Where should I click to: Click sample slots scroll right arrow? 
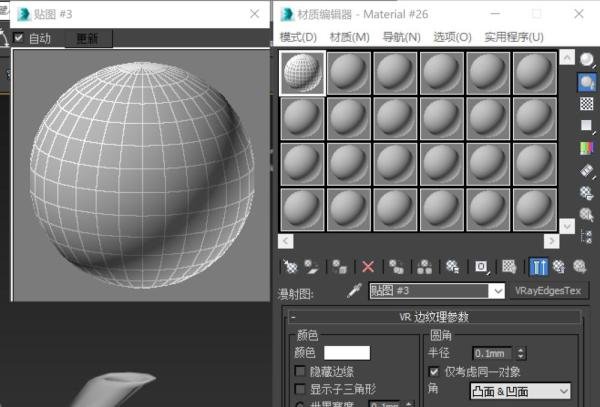(551, 241)
